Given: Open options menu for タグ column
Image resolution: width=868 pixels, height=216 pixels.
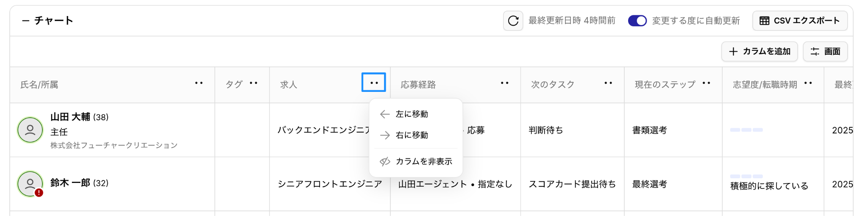Looking at the screenshot, I should point(253,83).
